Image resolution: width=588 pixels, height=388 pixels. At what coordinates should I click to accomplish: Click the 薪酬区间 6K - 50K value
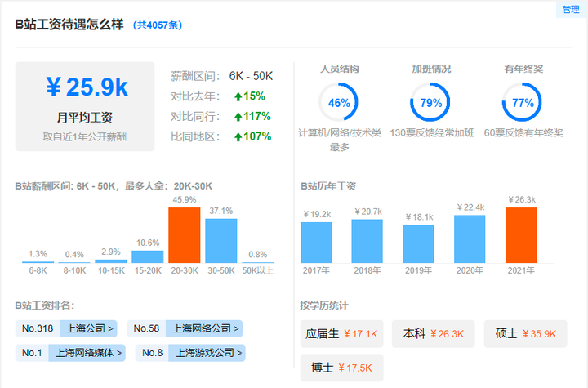point(251,76)
